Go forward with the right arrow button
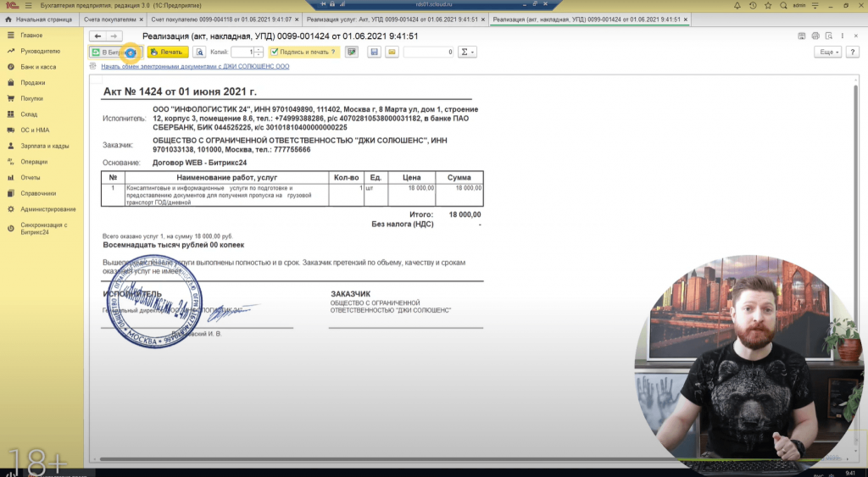Viewport: 868px width, 477px height. (114, 36)
